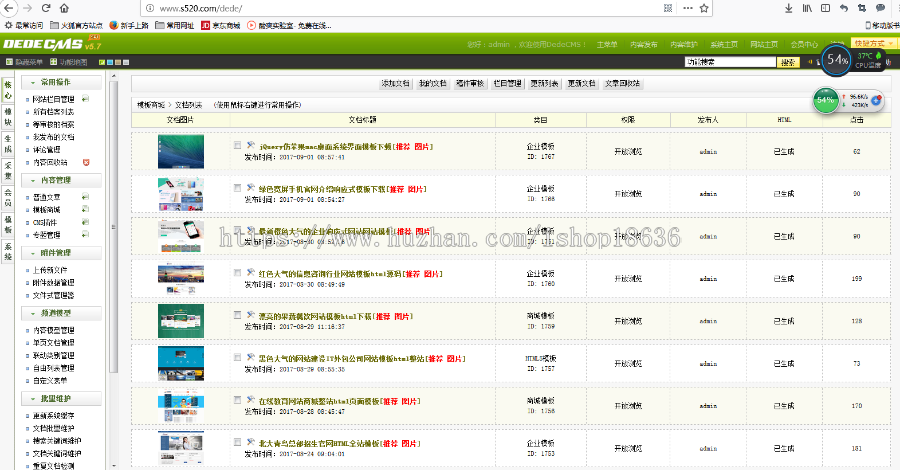Click the 功能搜索 search input field

coord(731,62)
